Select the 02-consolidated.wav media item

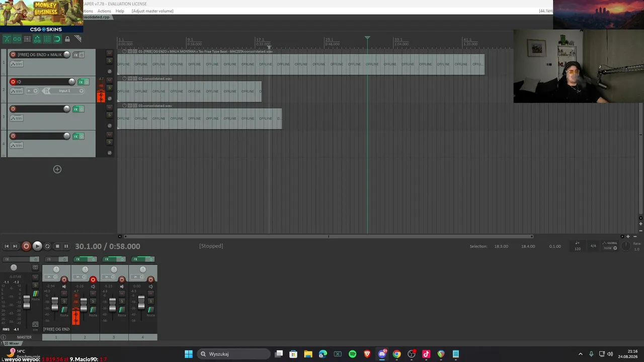coord(190,91)
